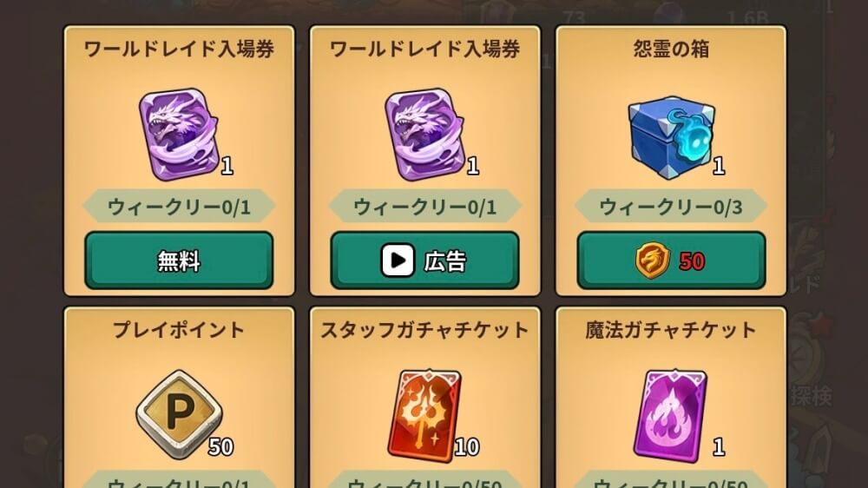This screenshot has height=488, width=868.
Task: Select the 魔法ガチャチケット card title
Action: coord(671,330)
